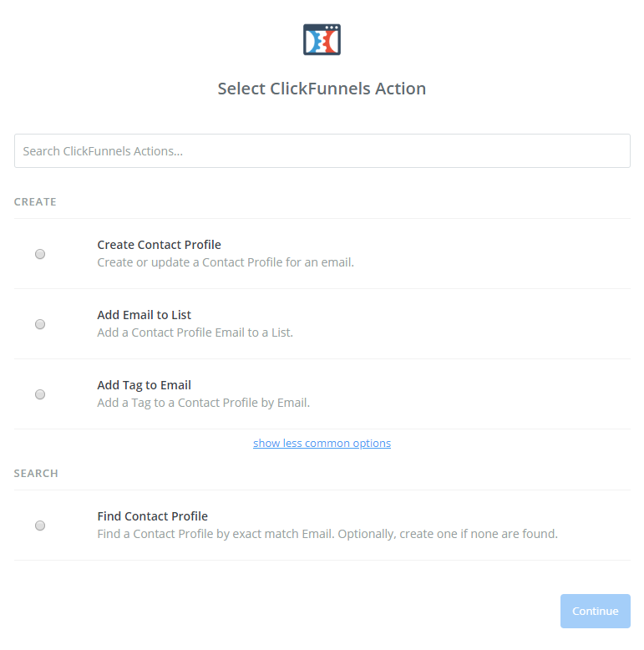
Task: Click the "Select ClickFunnels Action" page heading
Action: [322, 89]
